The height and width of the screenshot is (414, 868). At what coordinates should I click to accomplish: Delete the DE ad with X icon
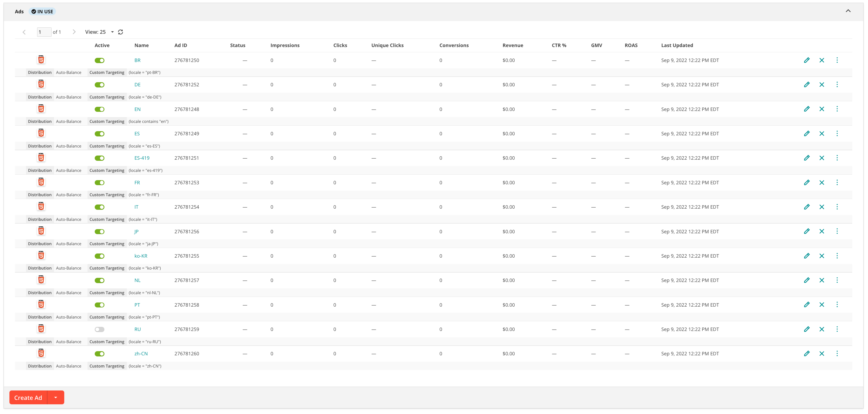tap(822, 84)
